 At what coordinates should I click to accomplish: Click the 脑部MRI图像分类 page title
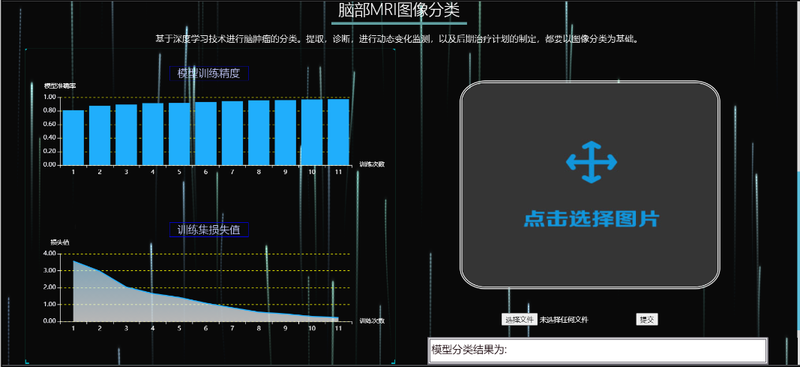pyautogui.click(x=399, y=10)
